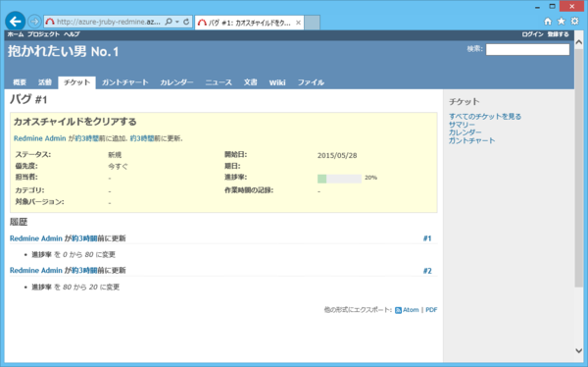Click the PDF export link
The image size is (588, 367).
pyautogui.click(x=431, y=310)
